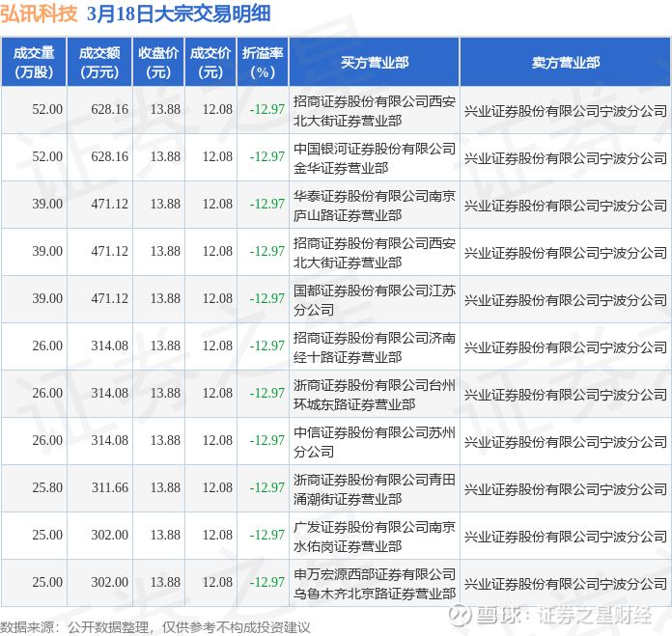Select the 买方营业部 column header
This screenshot has width=672, height=636.
tap(375, 63)
